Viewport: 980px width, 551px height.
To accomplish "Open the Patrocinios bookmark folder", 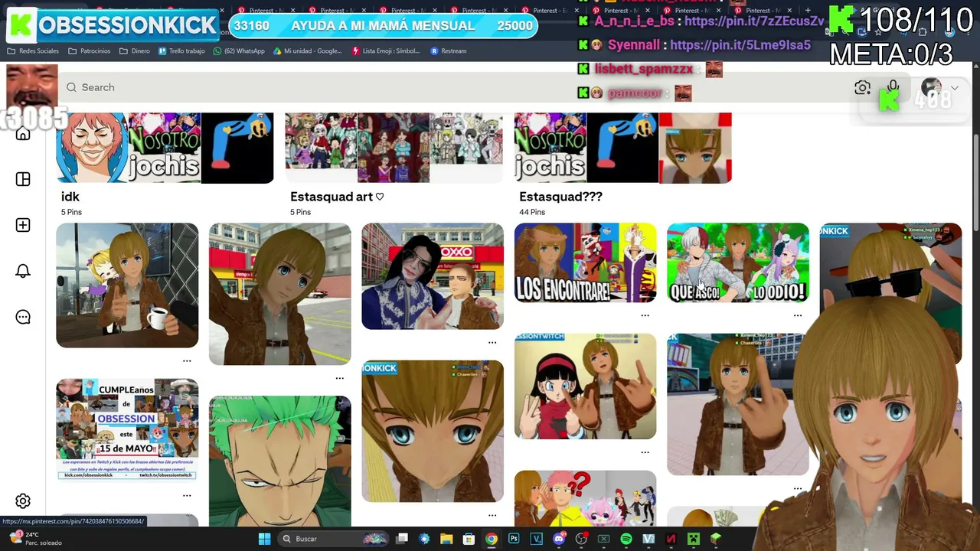I will click(89, 51).
